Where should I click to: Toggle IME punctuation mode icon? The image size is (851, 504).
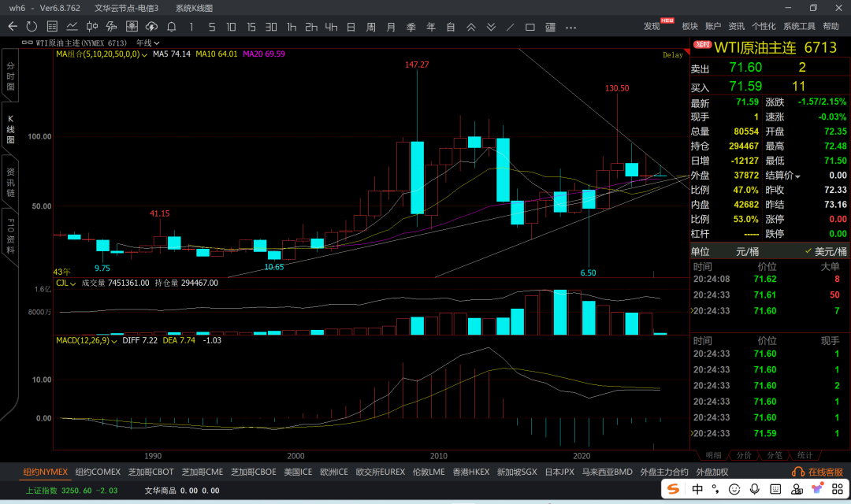tap(715, 489)
